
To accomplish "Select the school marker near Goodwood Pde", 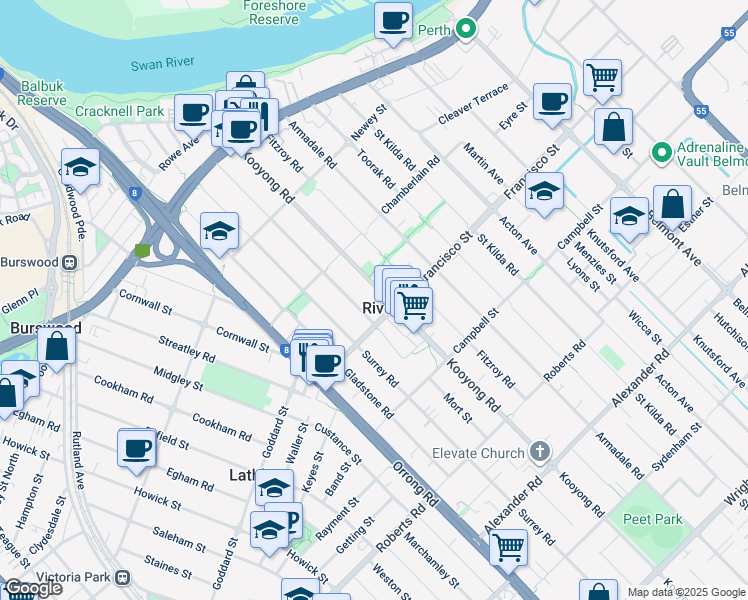I will coord(80,169).
